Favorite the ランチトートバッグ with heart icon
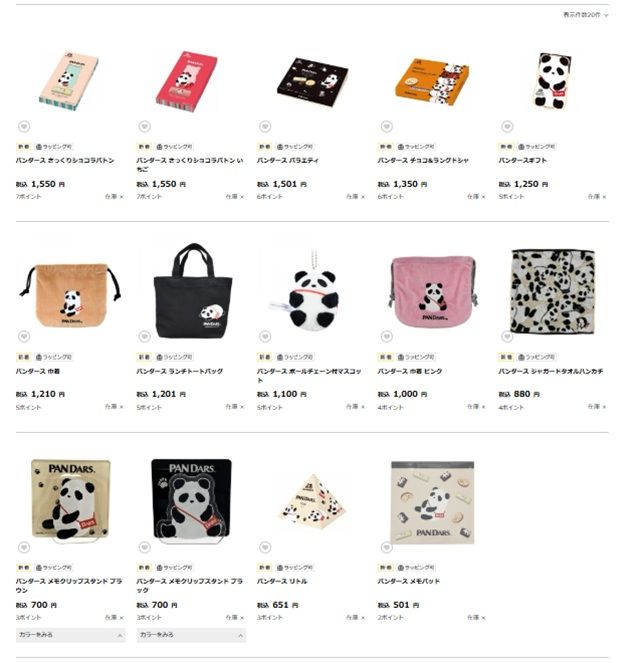Viewport: 640px width, 663px height. 145,337
